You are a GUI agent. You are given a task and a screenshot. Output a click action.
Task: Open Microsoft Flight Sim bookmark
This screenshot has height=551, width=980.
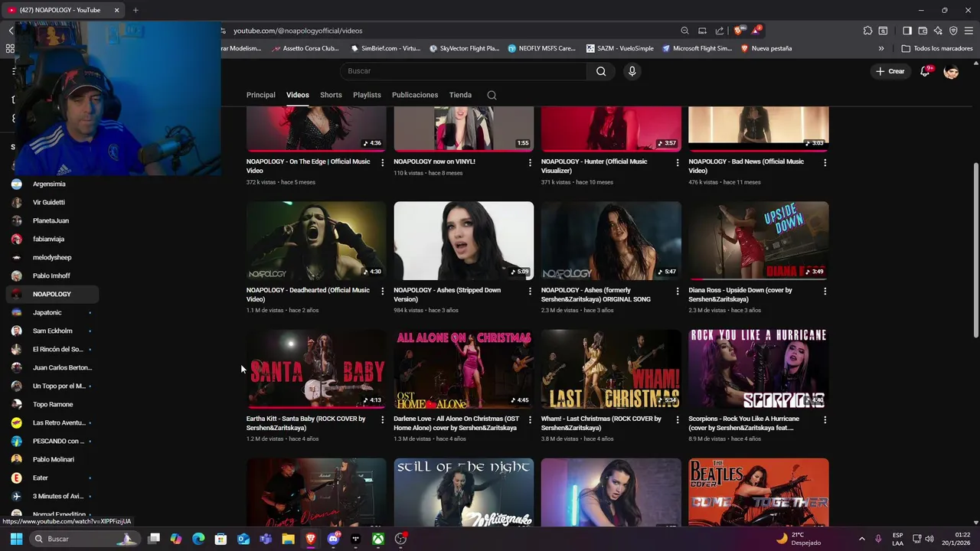click(697, 48)
